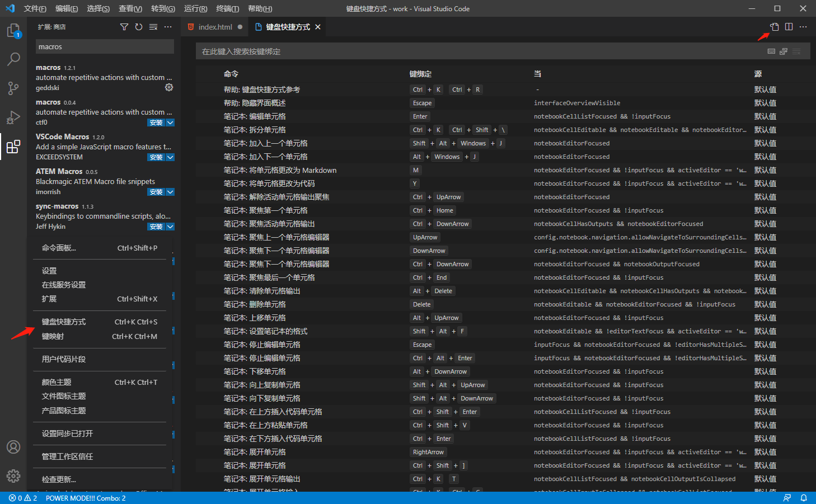Click the Manage gear icon at bottom
The image size is (816, 504).
(x=13, y=476)
